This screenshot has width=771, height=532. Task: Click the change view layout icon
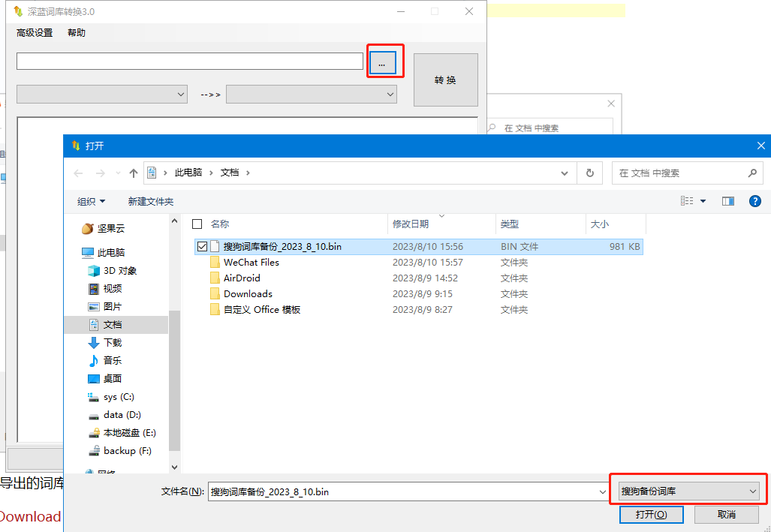(x=687, y=201)
